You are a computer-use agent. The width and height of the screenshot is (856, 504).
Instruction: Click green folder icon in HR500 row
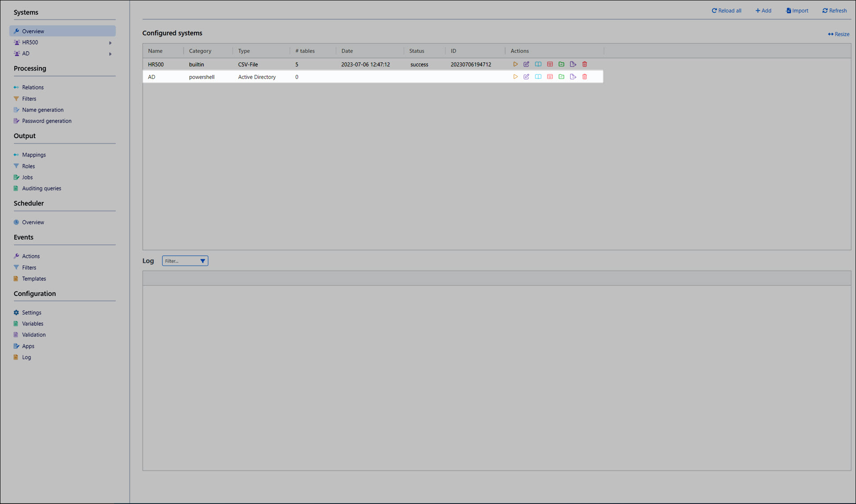[561, 64]
